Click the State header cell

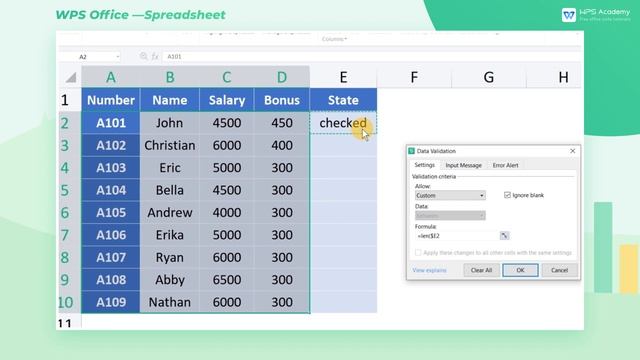[343, 100]
